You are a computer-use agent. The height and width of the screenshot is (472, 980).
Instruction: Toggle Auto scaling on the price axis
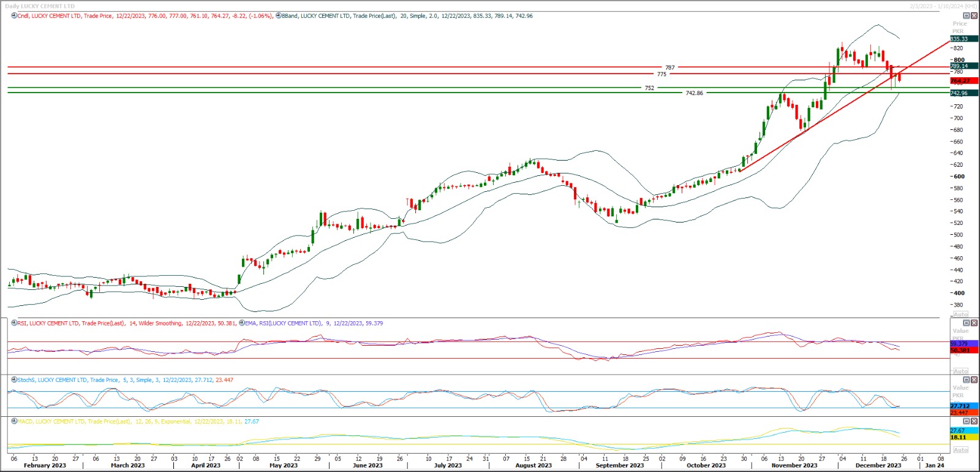(960, 314)
